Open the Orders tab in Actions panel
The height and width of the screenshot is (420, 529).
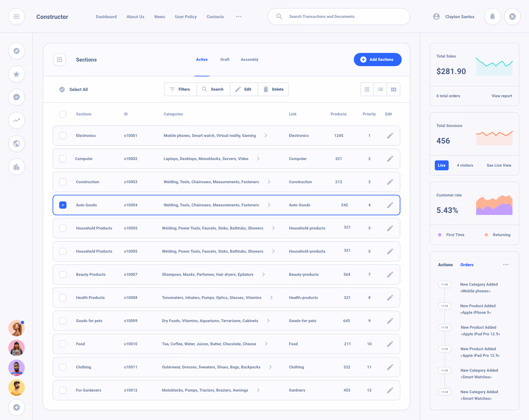(x=467, y=265)
